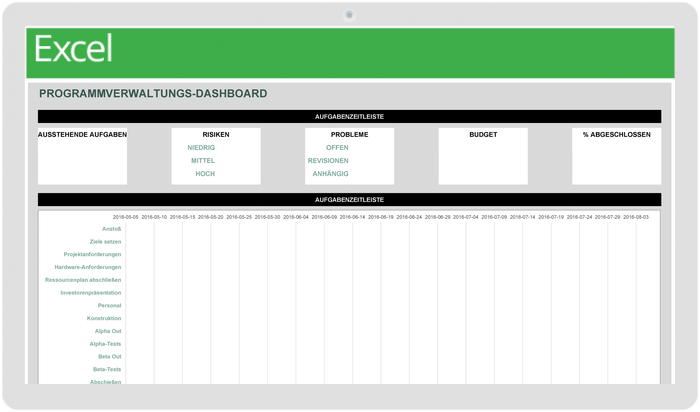Click the Beta-Tests task label

107,369
